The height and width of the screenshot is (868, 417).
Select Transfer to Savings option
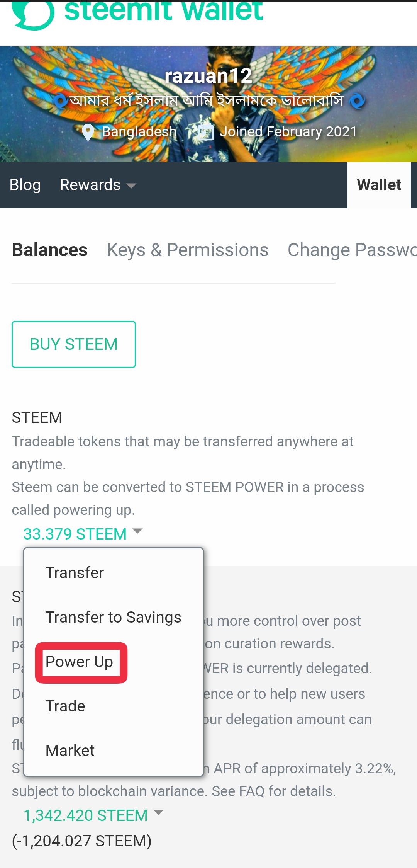(x=113, y=617)
